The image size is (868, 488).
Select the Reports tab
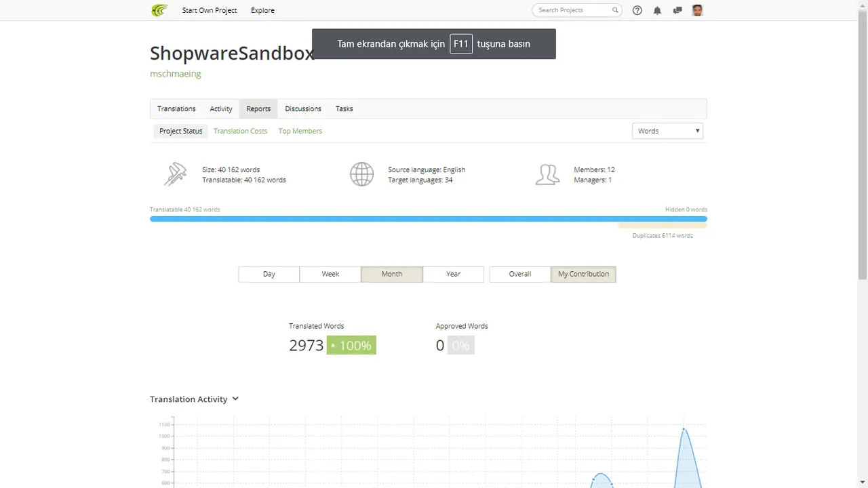point(258,108)
